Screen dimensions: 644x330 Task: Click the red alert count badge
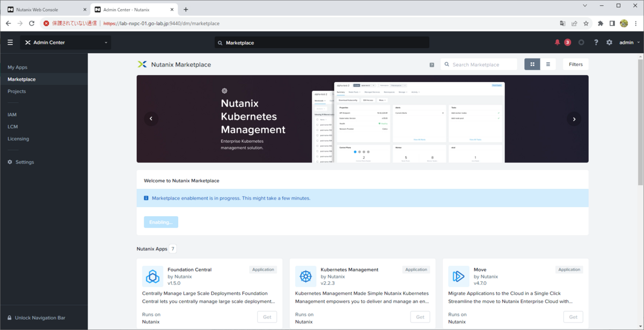[567, 42]
